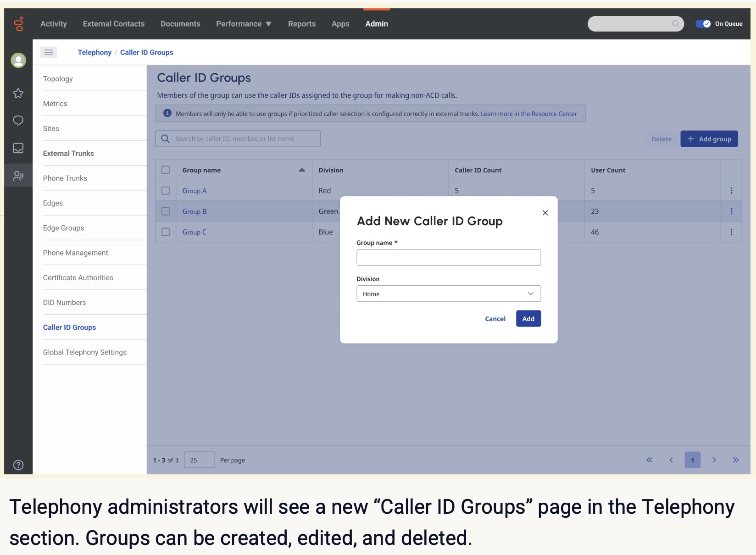Open the inbox icon in sidebar
The width and height of the screenshot is (756, 555).
coord(18,148)
